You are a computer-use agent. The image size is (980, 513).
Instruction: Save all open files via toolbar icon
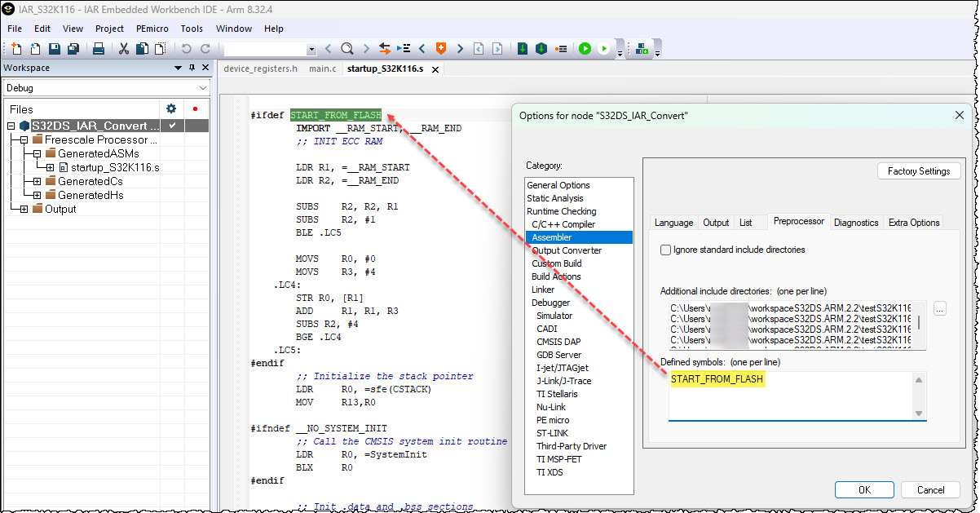pos(72,49)
